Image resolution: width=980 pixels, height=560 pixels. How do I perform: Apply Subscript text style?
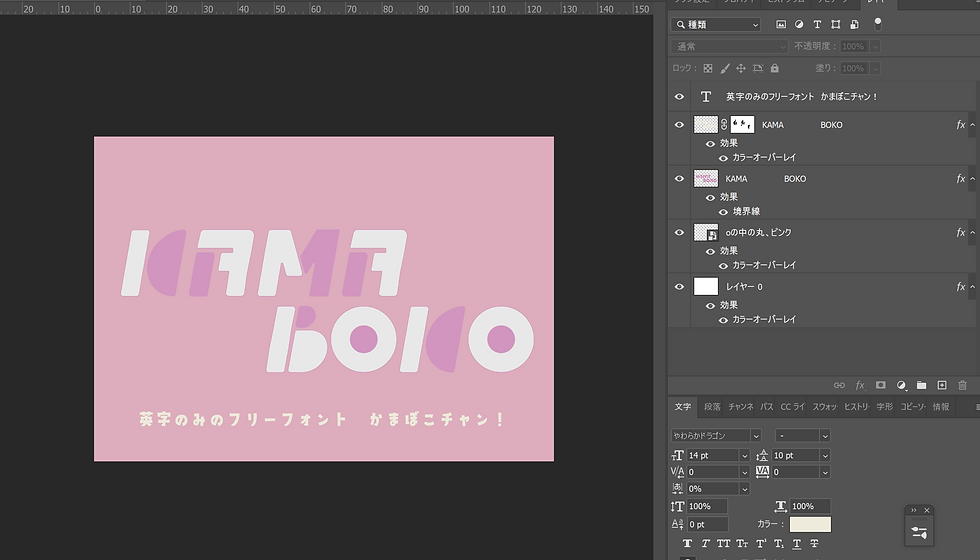tap(779, 544)
